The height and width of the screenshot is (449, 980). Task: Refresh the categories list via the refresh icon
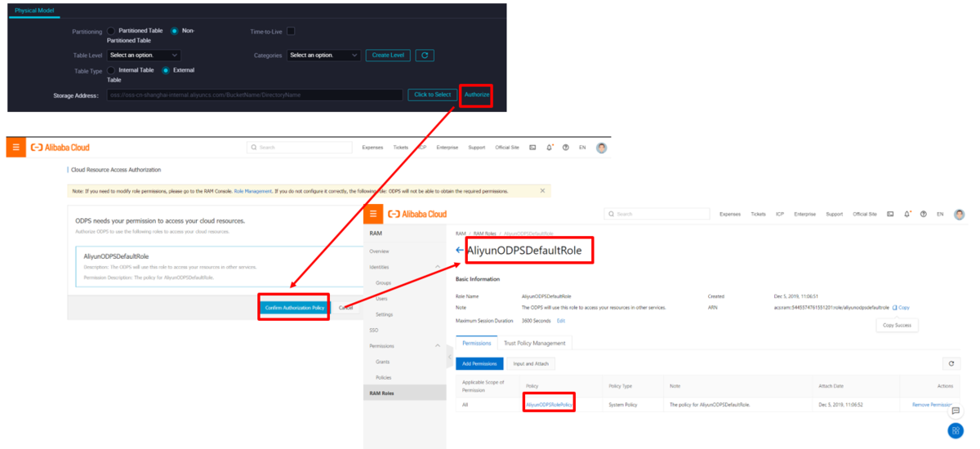(x=425, y=56)
